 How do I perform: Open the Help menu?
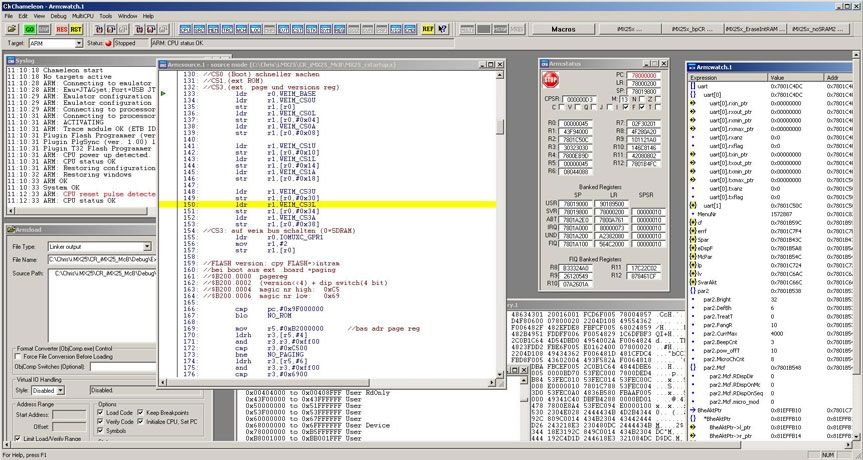tap(149, 16)
